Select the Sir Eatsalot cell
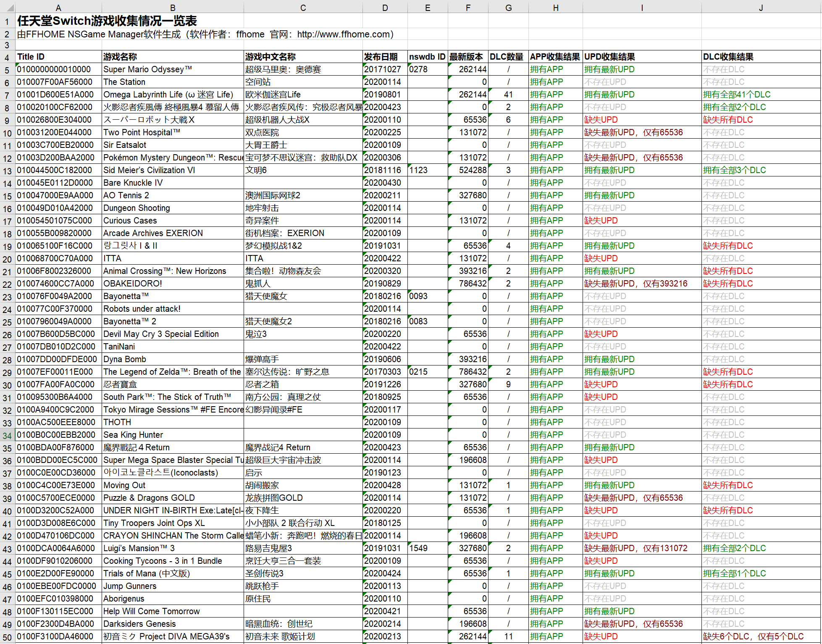This screenshot has height=644, width=822. 173,145
